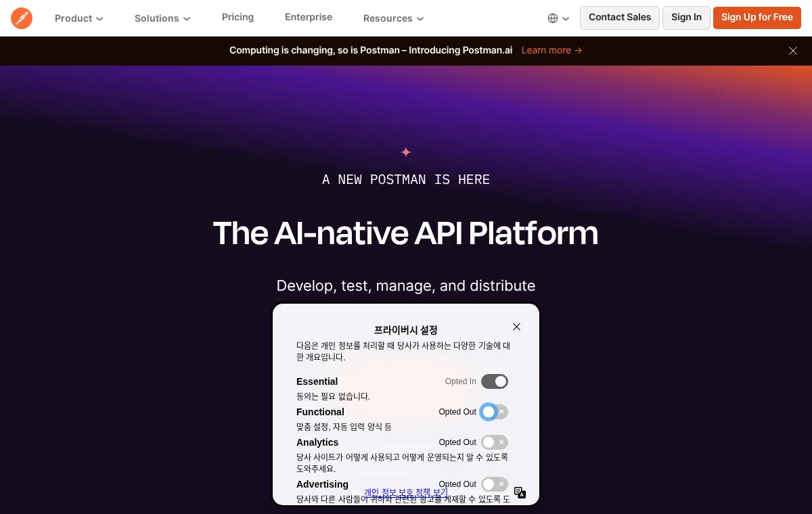Click the sparkle star icon above tagline
The image size is (812, 514).
tap(406, 152)
